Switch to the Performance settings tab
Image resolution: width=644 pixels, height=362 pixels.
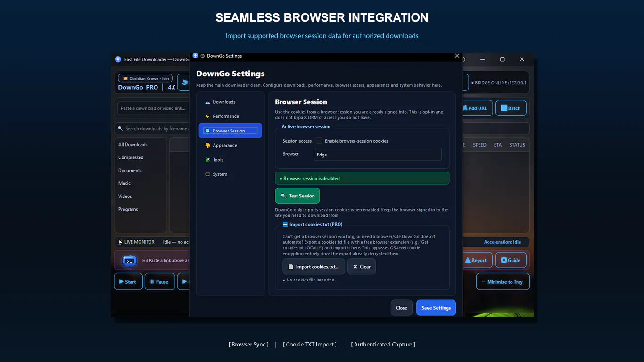231,116
